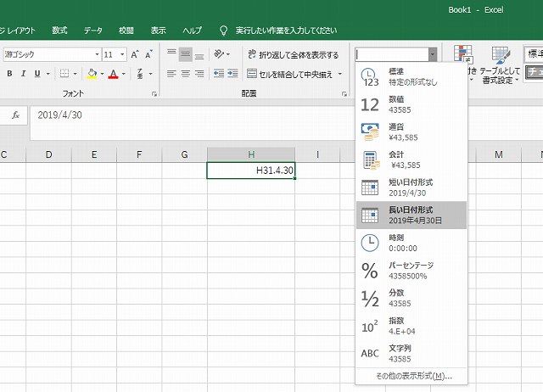This screenshot has width=543, height=392.
Task: Open alignment dialog launcher in 配置 group
Action: pyautogui.click(x=344, y=94)
